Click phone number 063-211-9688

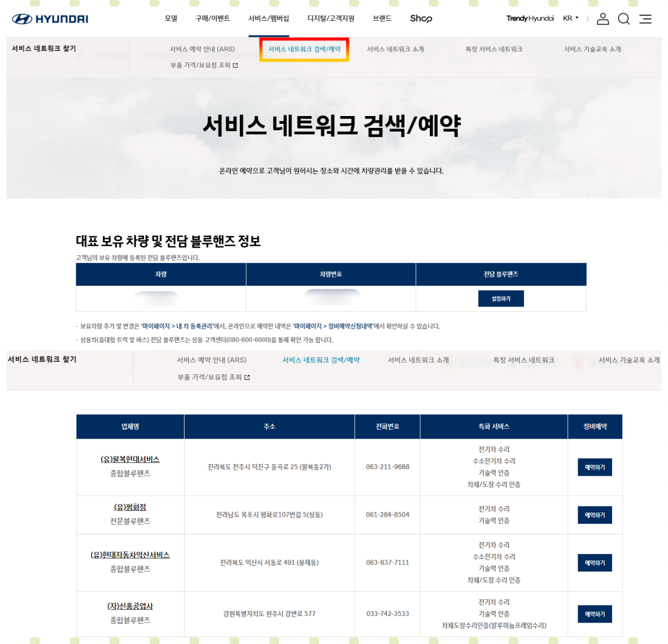(x=388, y=467)
